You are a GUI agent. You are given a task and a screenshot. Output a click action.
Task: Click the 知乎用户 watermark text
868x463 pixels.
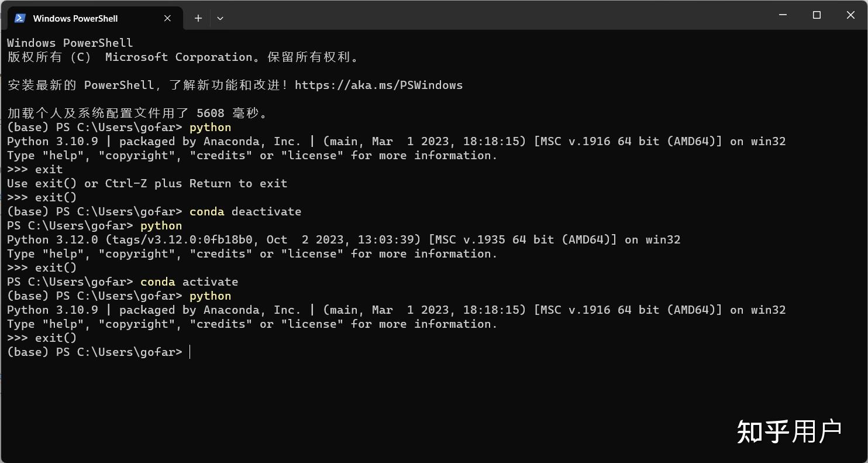[788, 431]
